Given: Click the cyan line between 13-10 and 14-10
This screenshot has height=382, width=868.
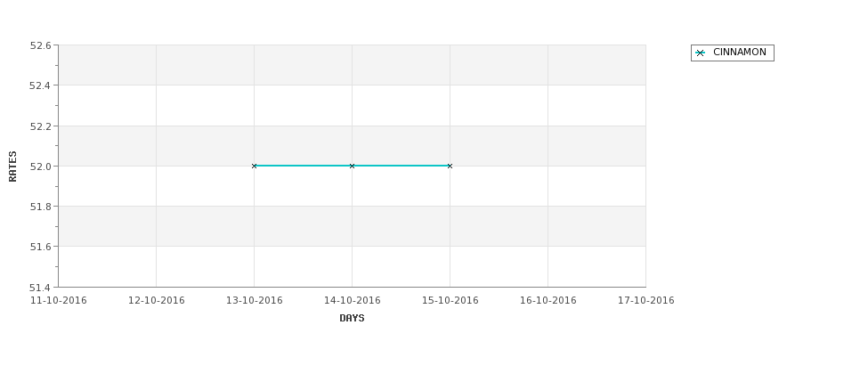Looking at the screenshot, I should tap(303, 166).
